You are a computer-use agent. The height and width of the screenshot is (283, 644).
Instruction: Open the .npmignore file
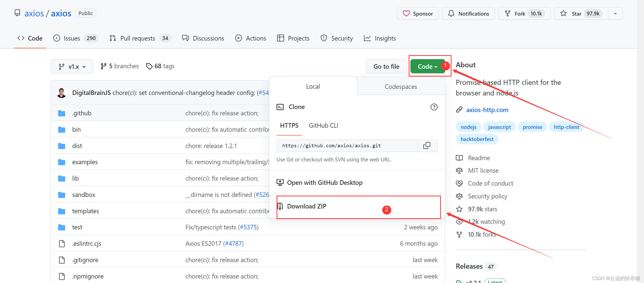pos(88,276)
